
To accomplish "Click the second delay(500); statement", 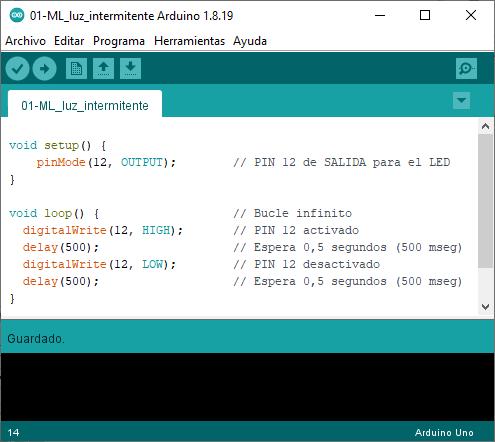I will tap(61, 282).
